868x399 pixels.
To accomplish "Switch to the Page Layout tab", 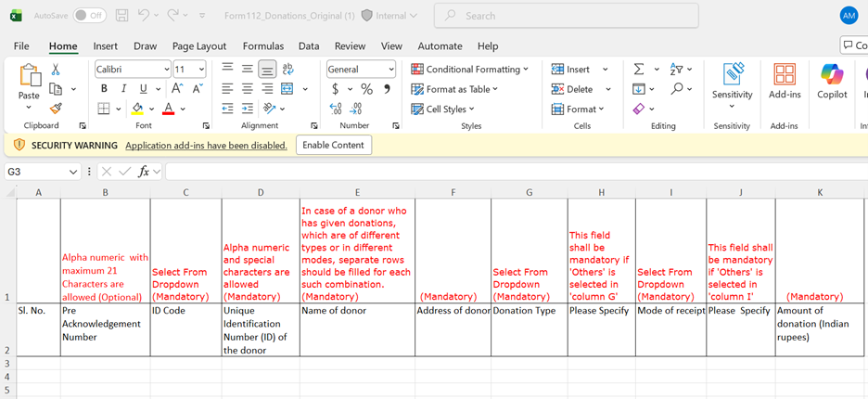I will (x=199, y=46).
